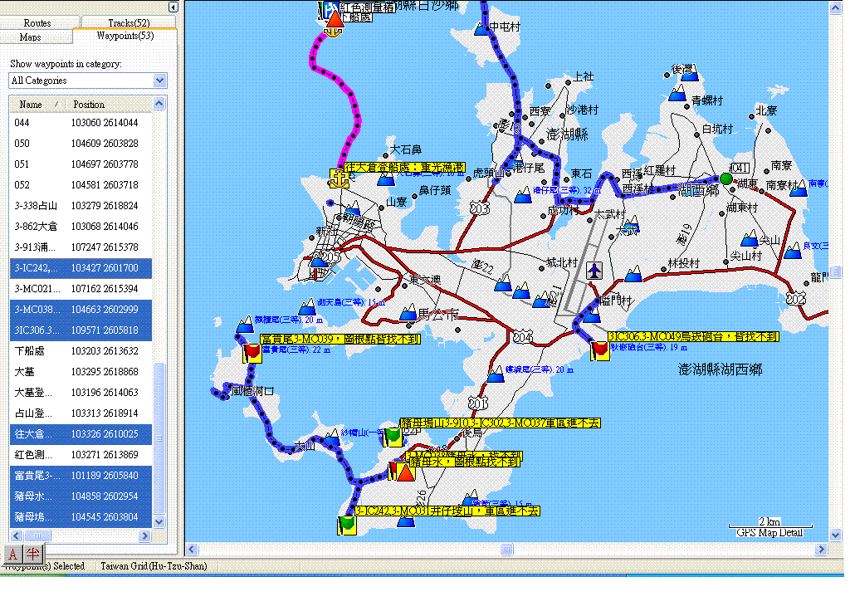Select waypoint row 3-MC021

point(81,288)
